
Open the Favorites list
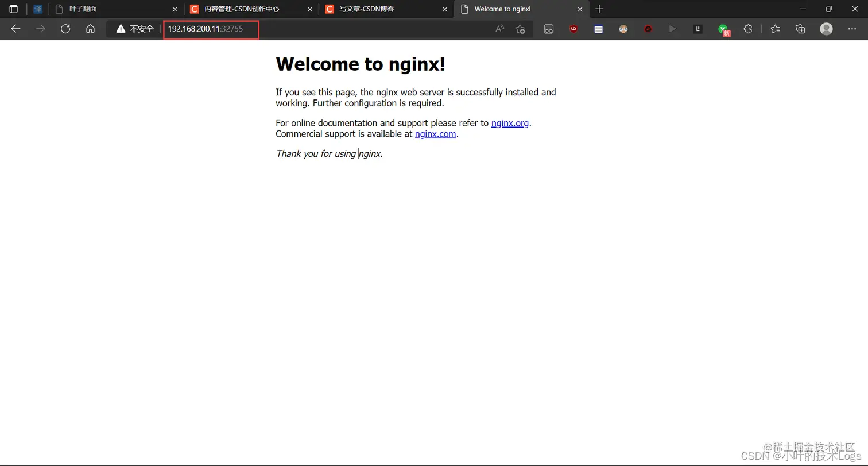[x=776, y=29]
